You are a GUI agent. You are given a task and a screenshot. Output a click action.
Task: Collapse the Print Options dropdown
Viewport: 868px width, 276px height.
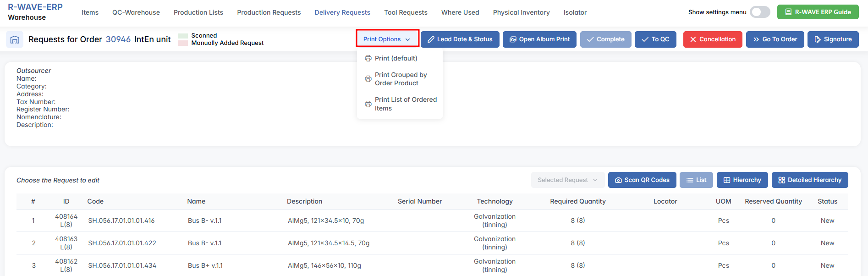point(387,39)
